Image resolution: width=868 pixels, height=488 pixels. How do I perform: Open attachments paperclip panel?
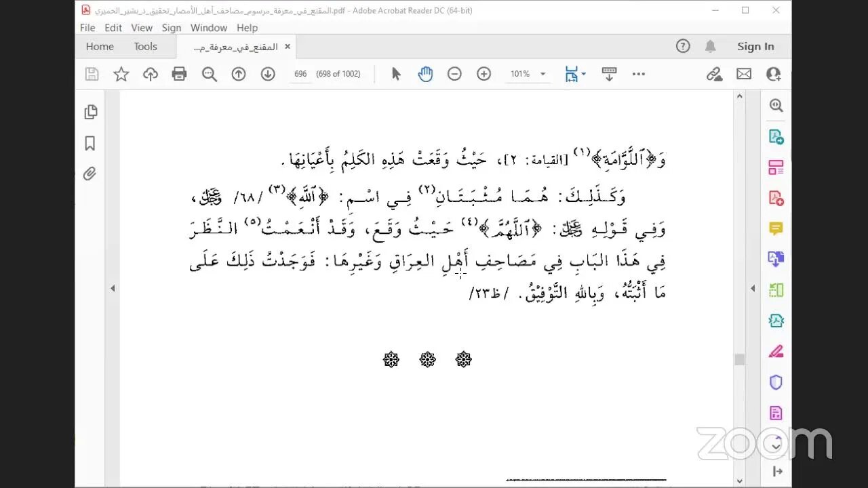tap(90, 174)
